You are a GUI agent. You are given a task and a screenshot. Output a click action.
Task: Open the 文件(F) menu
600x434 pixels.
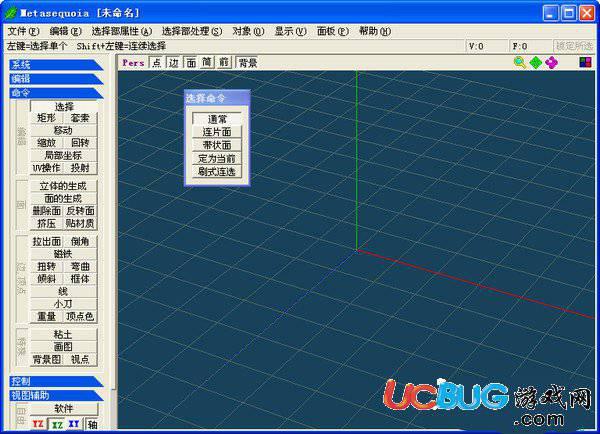click(23, 31)
